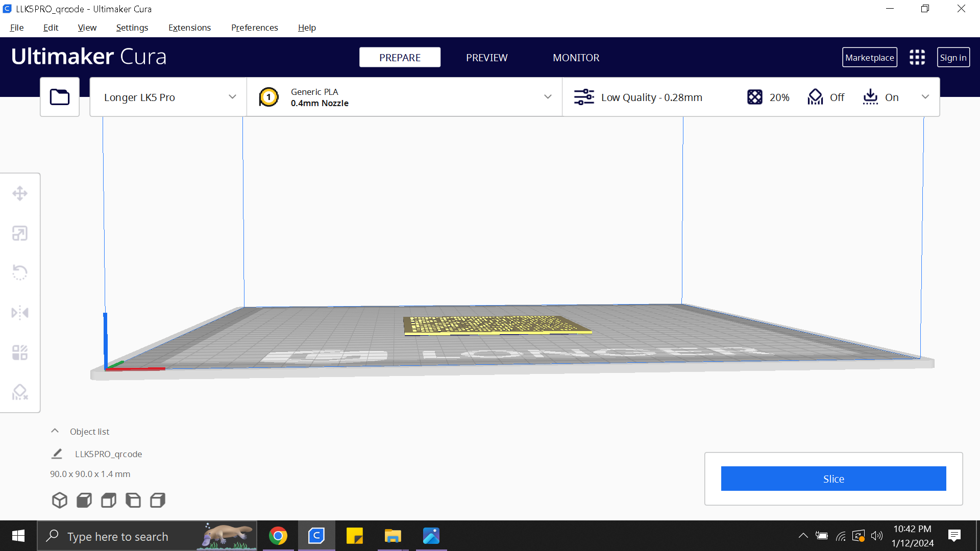Viewport: 980px width, 551px height.
Task: Select the Move tool in sidebar
Action: coord(20,193)
